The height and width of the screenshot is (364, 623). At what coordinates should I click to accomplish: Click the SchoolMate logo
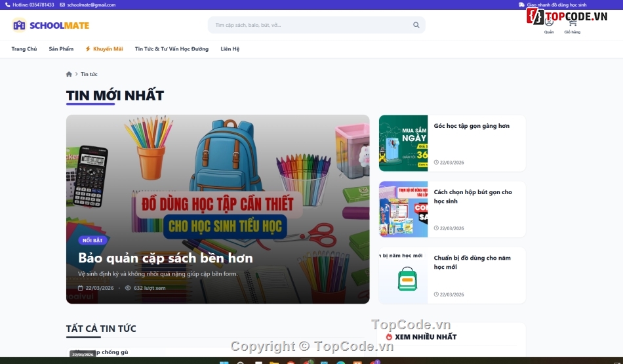(50, 25)
